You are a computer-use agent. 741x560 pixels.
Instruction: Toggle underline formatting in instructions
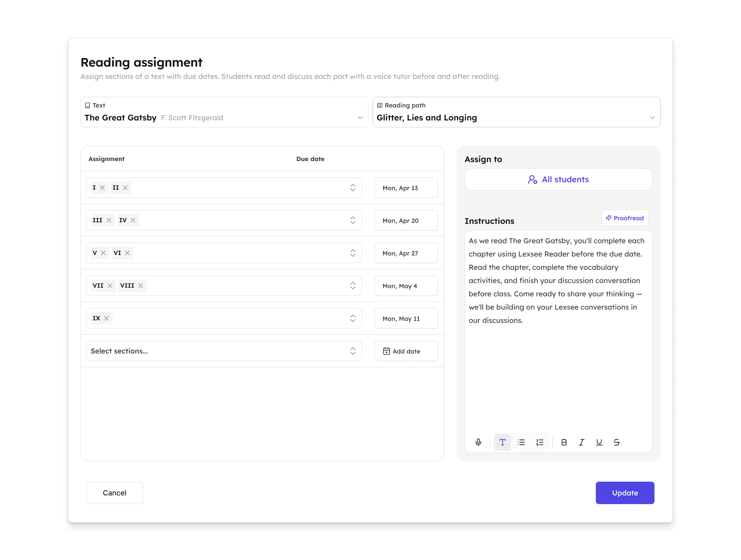[x=599, y=442]
